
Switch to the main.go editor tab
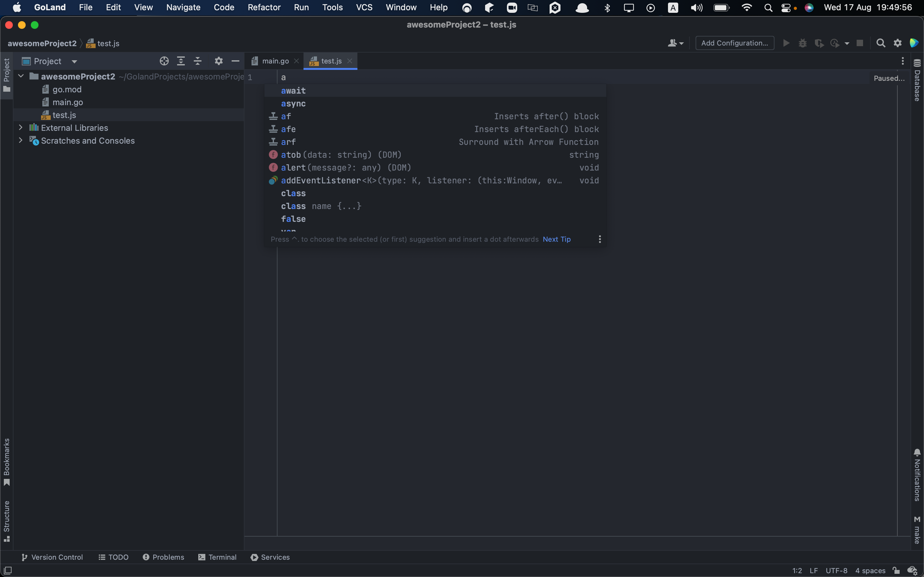tap(275, 61)
